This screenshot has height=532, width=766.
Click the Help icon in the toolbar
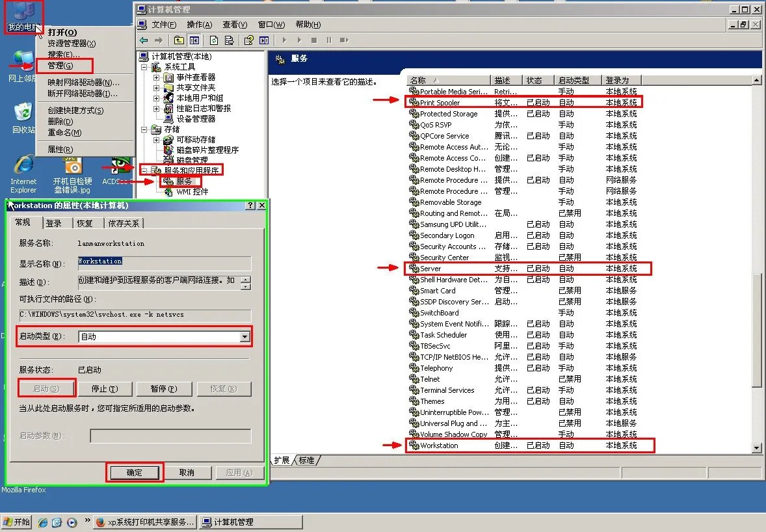click(248, 40)
